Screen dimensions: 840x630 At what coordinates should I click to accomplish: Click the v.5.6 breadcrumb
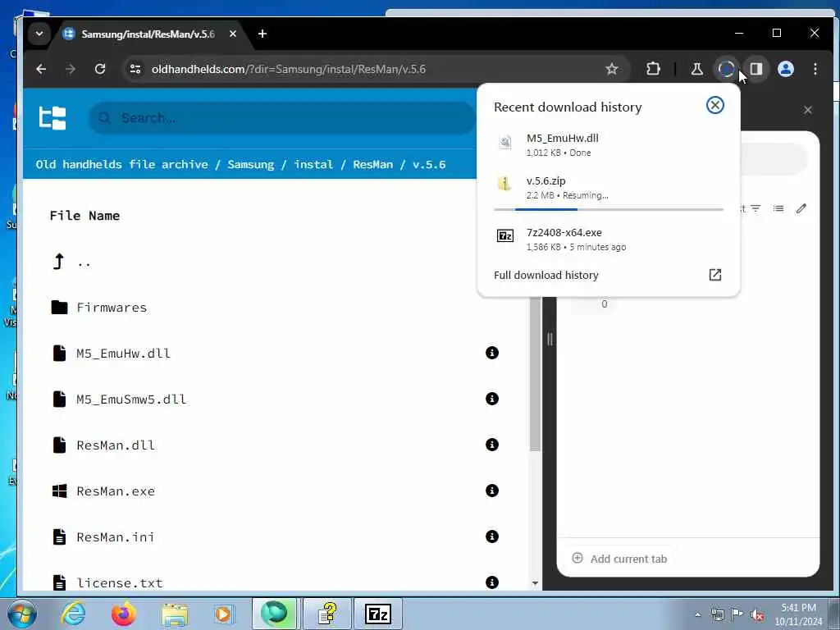(429, 164)
